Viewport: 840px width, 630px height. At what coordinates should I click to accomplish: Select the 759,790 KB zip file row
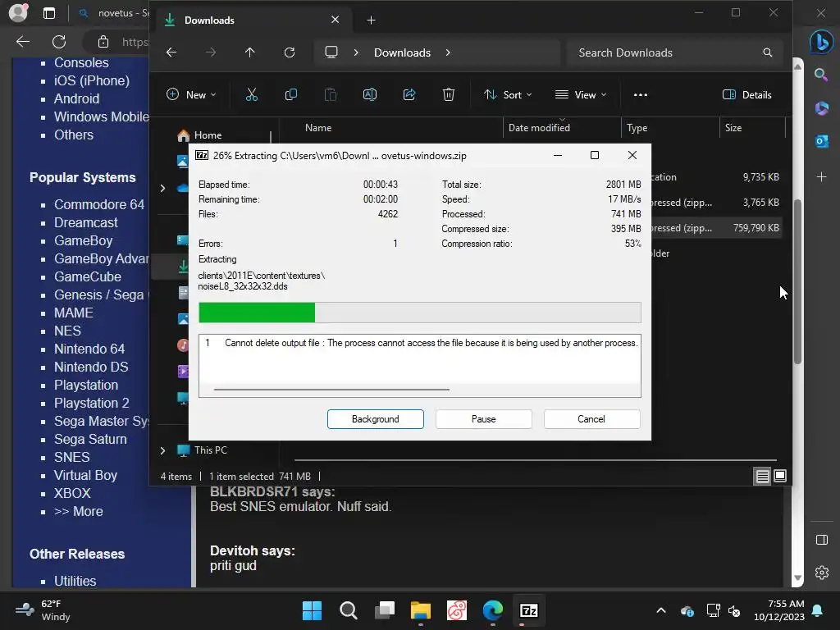pyautogui.click(x=716, y=228)
